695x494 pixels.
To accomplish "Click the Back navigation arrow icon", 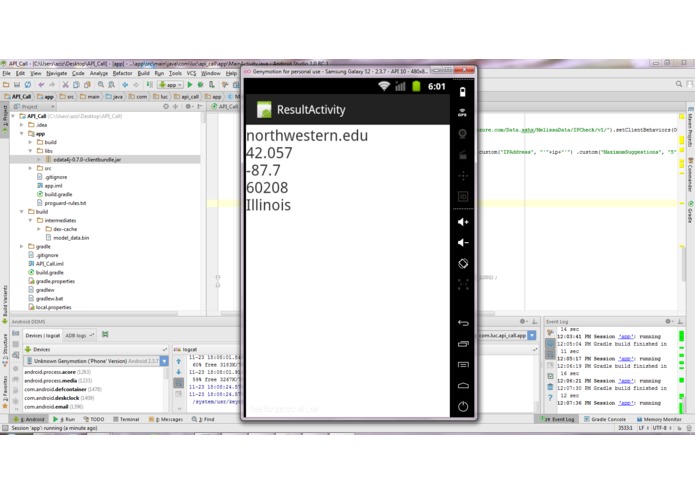I will pyautogui.click(x=125, y=84).
